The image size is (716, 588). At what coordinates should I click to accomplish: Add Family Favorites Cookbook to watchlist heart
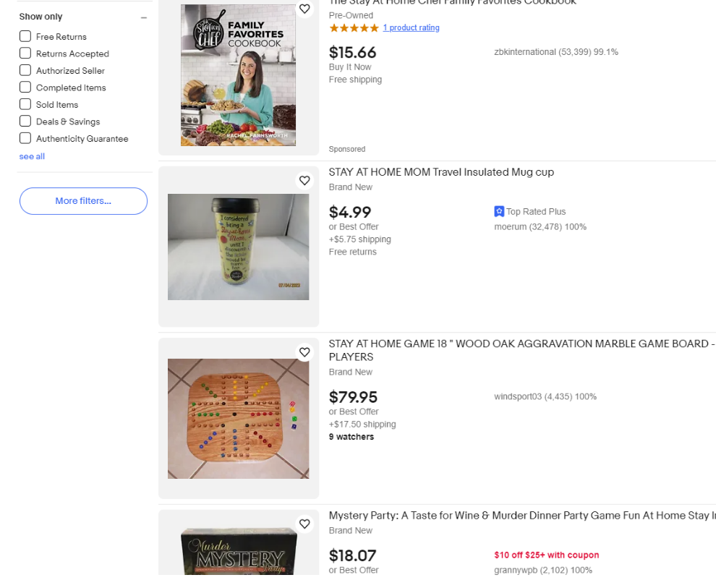point(304,9)
